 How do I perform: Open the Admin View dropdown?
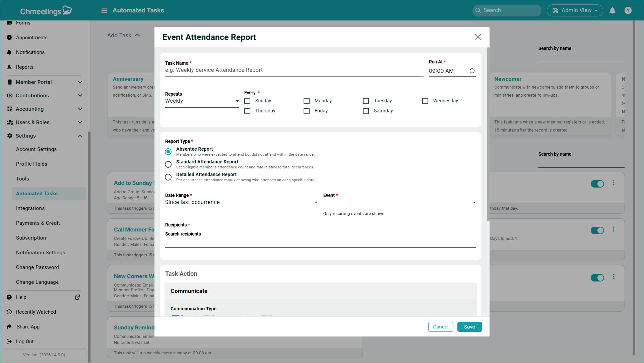click(x=575, y=10)
